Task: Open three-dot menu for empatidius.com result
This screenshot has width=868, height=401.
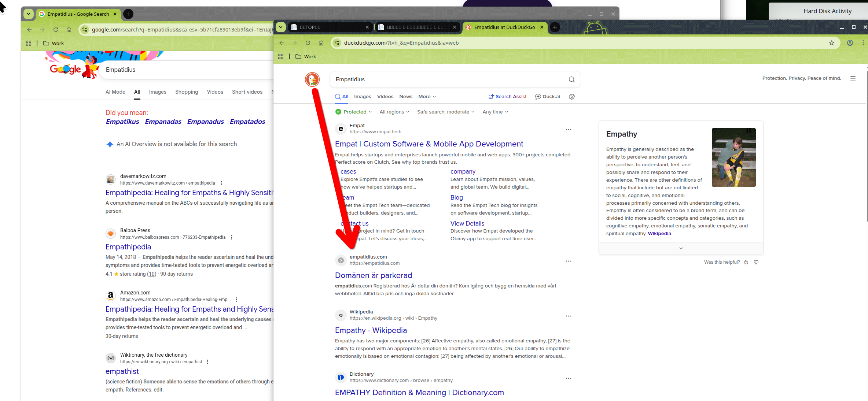Action: click(568, 261)
